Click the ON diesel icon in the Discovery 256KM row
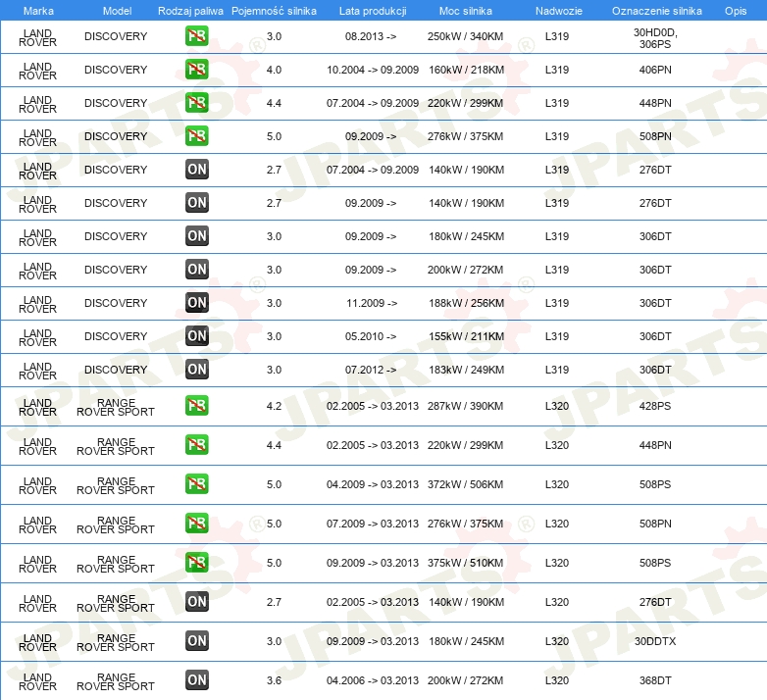 pyautogui.click(x=196, y=302)
